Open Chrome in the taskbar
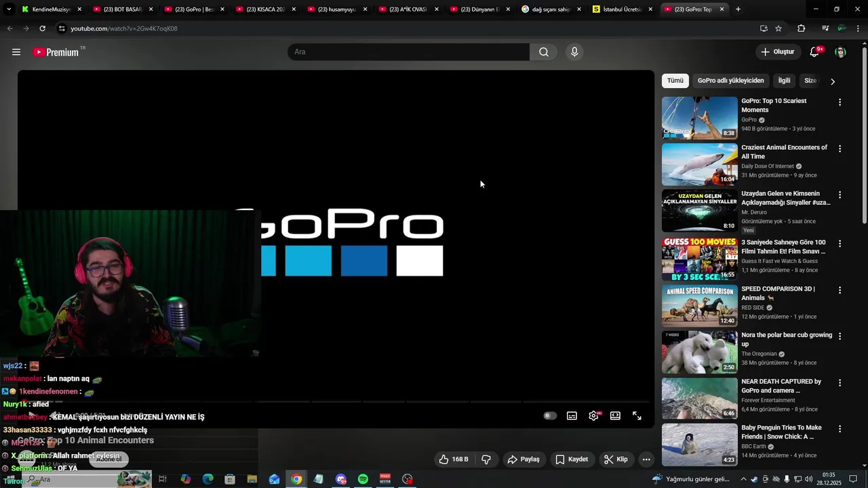 click(296, 479)
